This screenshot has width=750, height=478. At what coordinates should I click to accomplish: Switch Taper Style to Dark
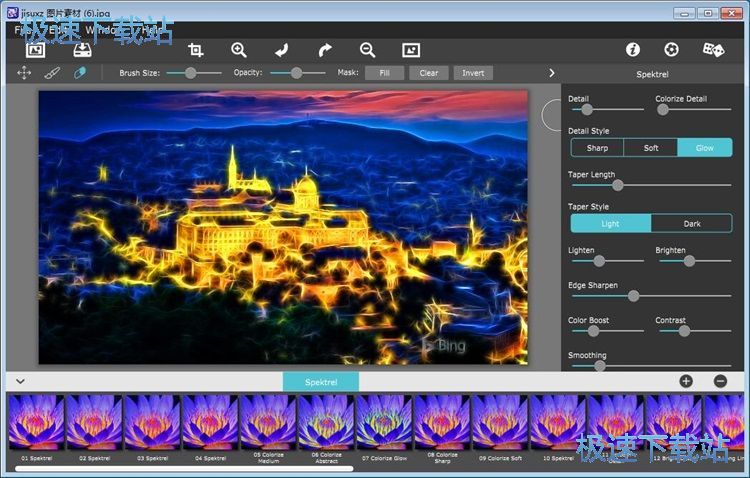pos(692,223)
